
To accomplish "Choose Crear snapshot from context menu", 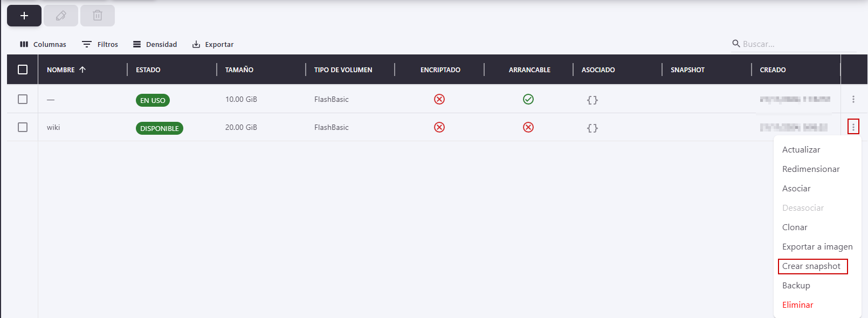I will (x=811, y=266).
